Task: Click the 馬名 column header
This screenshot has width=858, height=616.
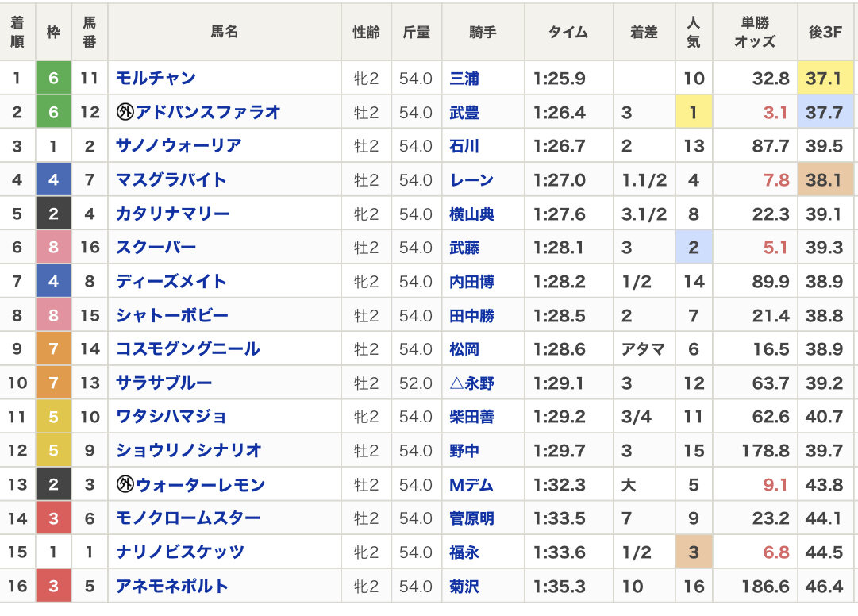Action: tap(224, 33)
